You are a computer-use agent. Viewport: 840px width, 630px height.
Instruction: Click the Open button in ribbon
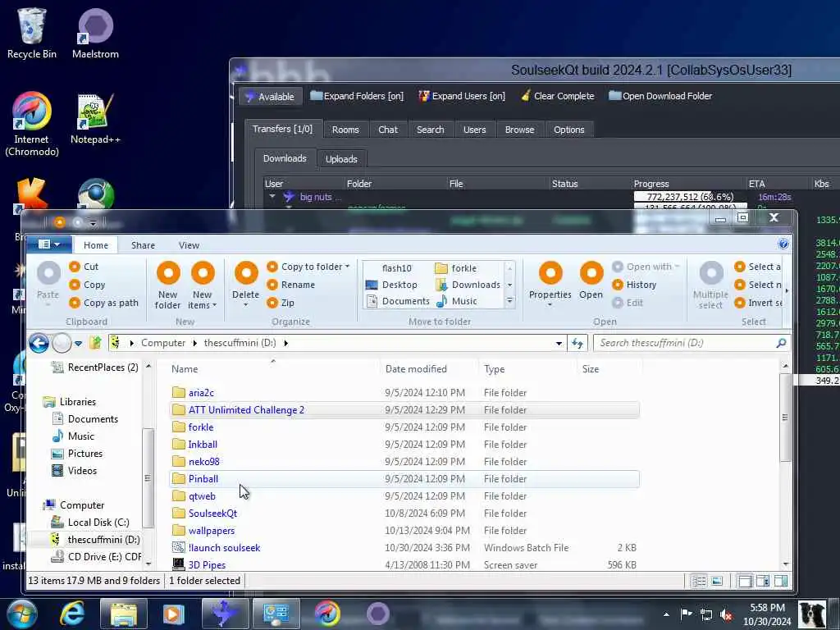[x=591, y=281]
